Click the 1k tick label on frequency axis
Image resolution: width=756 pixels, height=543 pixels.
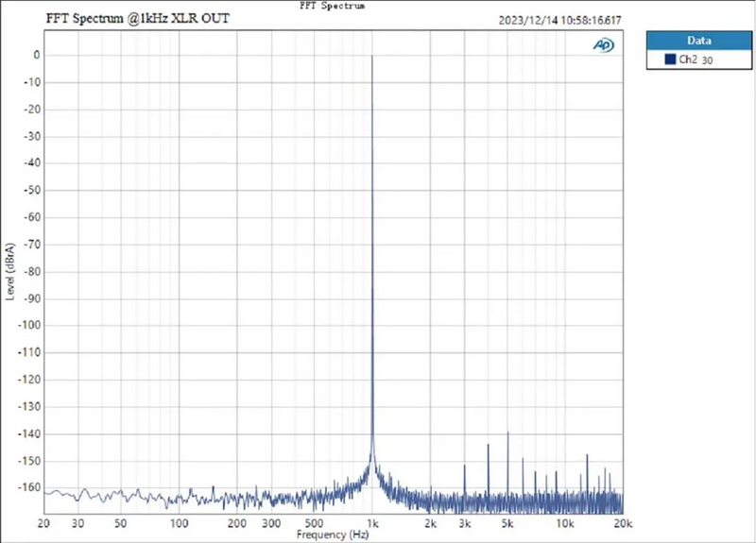[x=372, y=522]
